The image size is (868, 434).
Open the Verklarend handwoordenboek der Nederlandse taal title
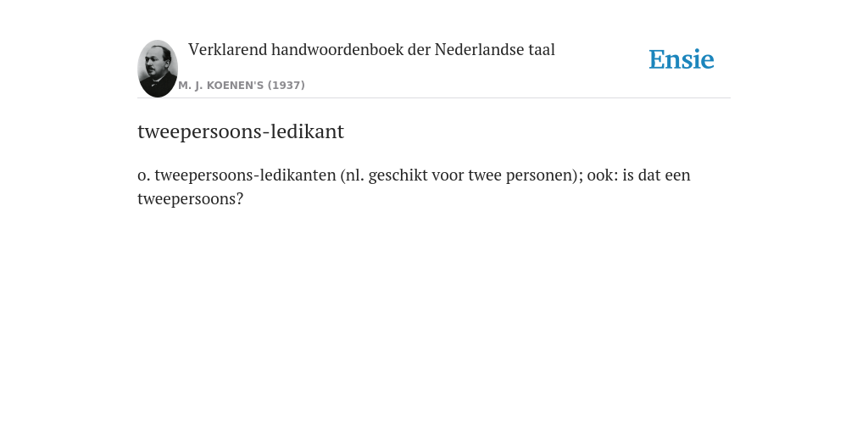coord(371,50)
